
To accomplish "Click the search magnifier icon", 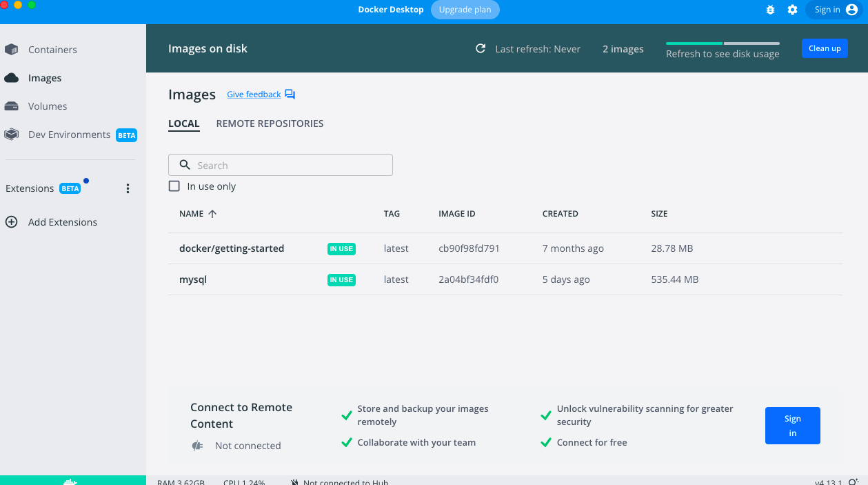I will (x=185, y=165).
